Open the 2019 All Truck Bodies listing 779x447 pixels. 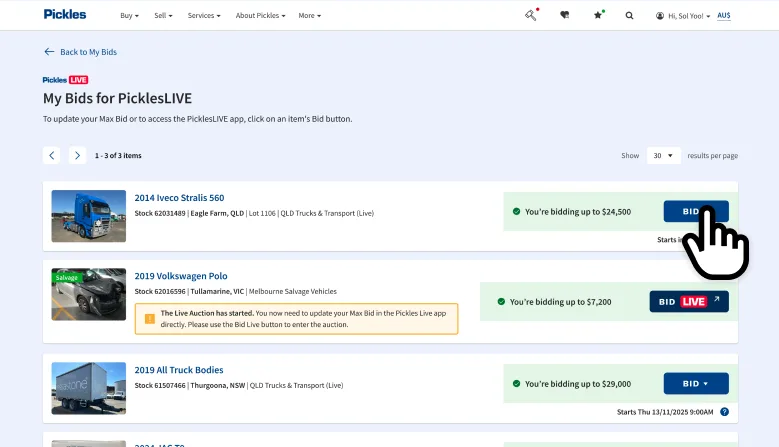point(179,370)
